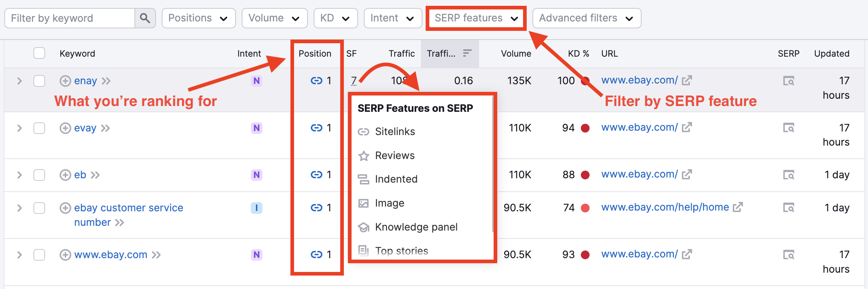Click the ebay customer service number keyword link
This screenshot has width=868, height=289.
pyautogui.click(x=128, y=208)
